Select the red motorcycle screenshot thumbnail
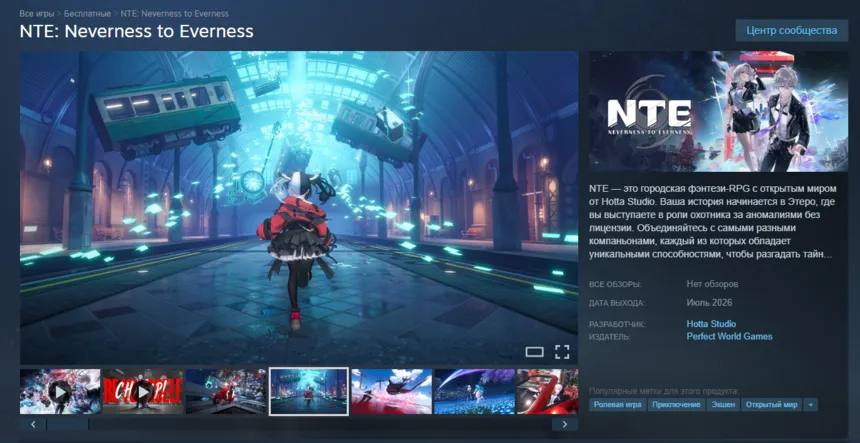 pos(226,391)
